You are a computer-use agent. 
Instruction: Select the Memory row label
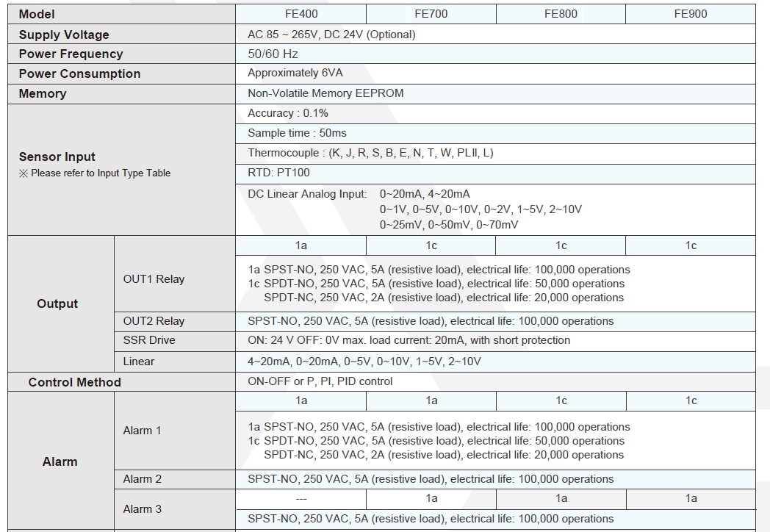click(x=42, y=94)
